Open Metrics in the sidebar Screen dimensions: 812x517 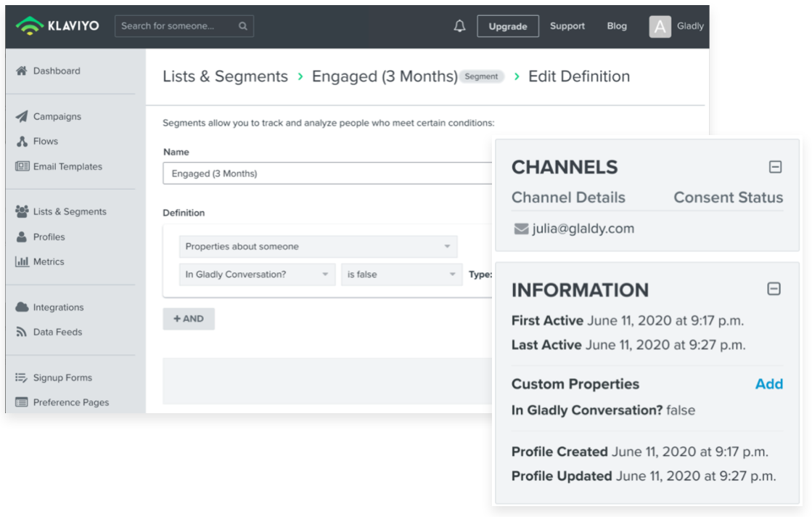(49, 261)
